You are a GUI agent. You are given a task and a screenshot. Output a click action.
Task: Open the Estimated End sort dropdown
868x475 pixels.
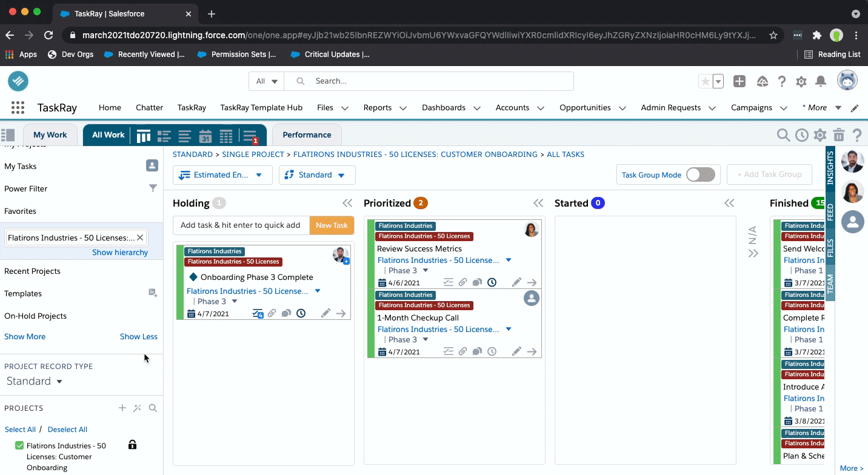point(222,175)
